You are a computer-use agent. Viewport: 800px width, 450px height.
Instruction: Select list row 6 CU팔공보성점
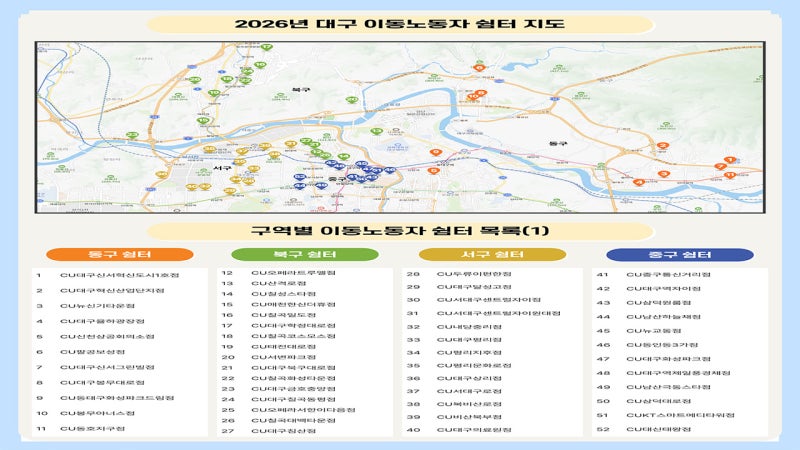(81, 352)
